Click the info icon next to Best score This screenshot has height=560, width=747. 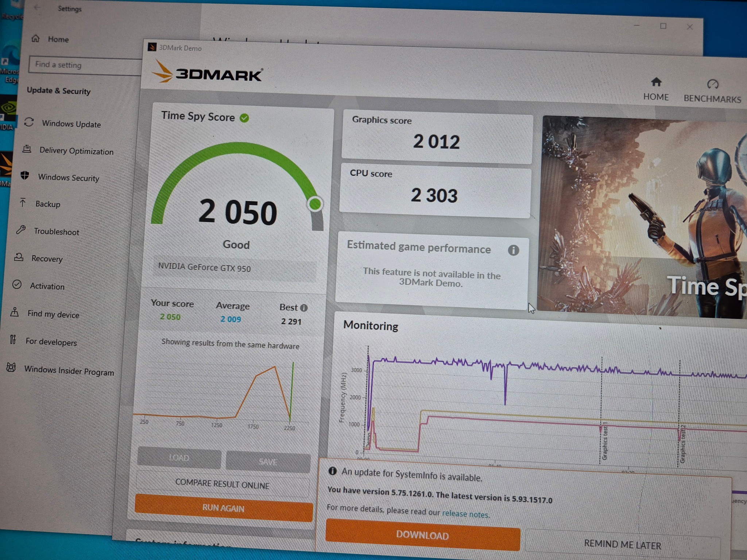304,308
